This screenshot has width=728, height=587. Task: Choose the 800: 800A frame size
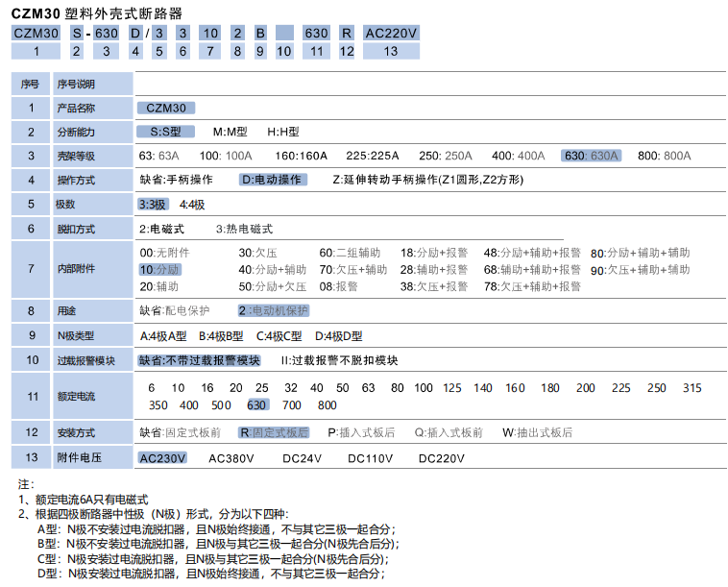tap(664, 156)
